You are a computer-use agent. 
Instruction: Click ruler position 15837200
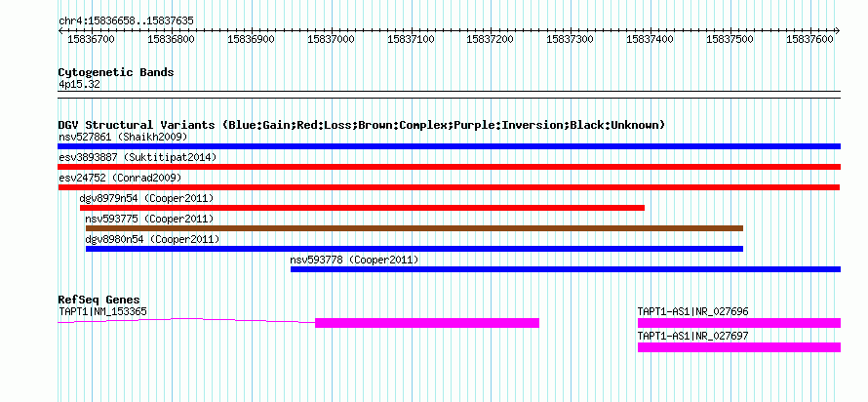[491, 39]
